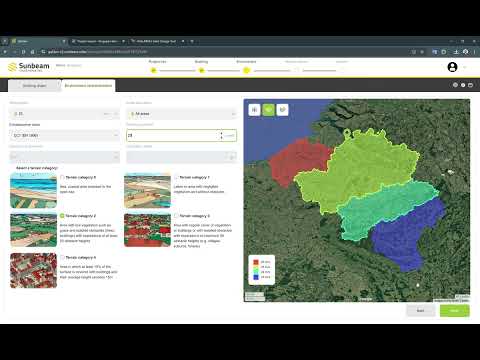Close the third browser tab
The image size is (480, 360).
(x=183, y=41)
